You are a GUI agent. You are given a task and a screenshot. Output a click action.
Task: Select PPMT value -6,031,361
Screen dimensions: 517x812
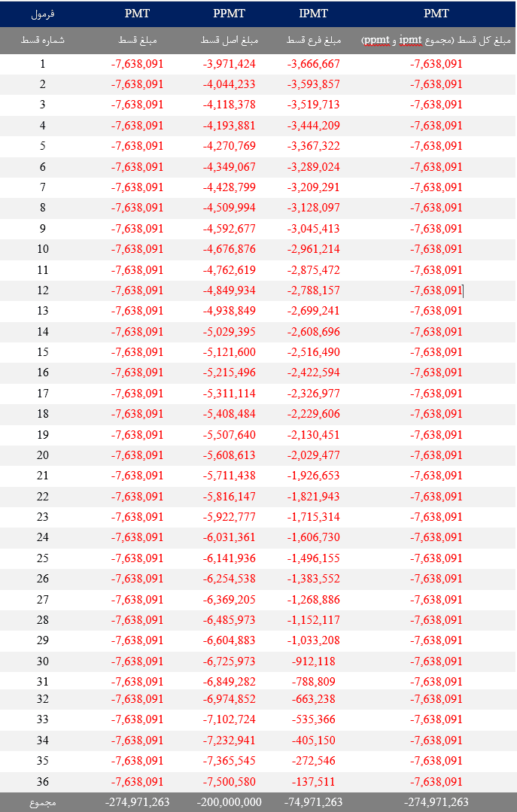coord(229,537)
